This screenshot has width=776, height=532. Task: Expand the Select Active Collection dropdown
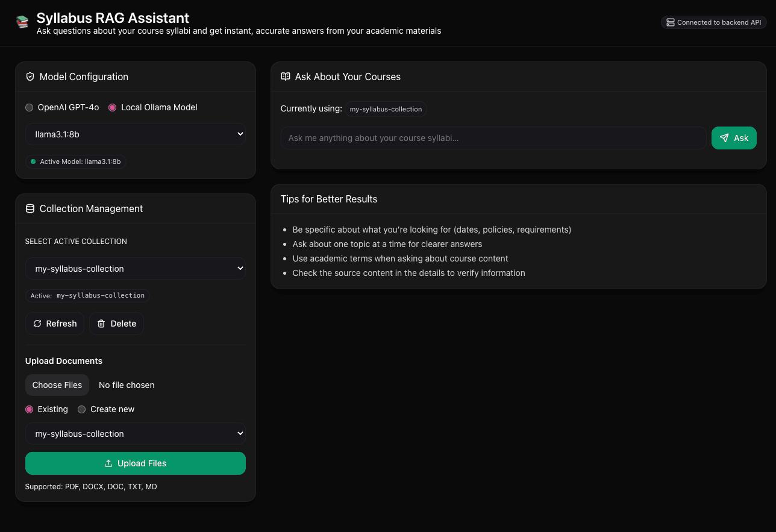(x=135, y=269)
